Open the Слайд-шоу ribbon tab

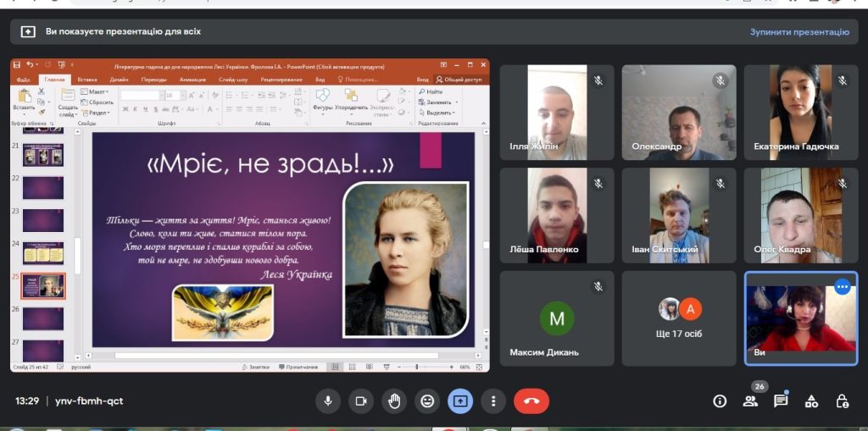click(x=232, y=80)
